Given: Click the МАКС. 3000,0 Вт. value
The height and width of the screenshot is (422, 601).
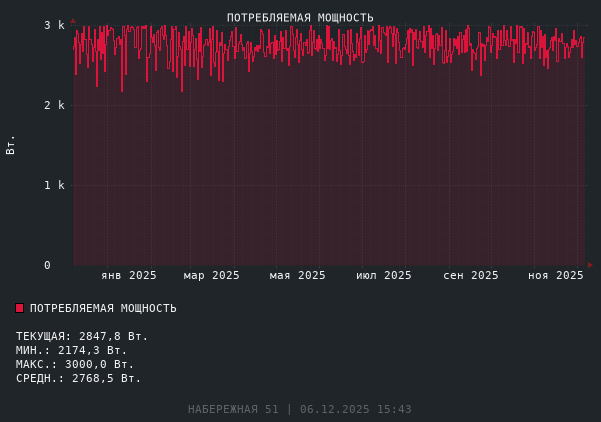Looking at the screenshot, I should click(x=75, y=364).
